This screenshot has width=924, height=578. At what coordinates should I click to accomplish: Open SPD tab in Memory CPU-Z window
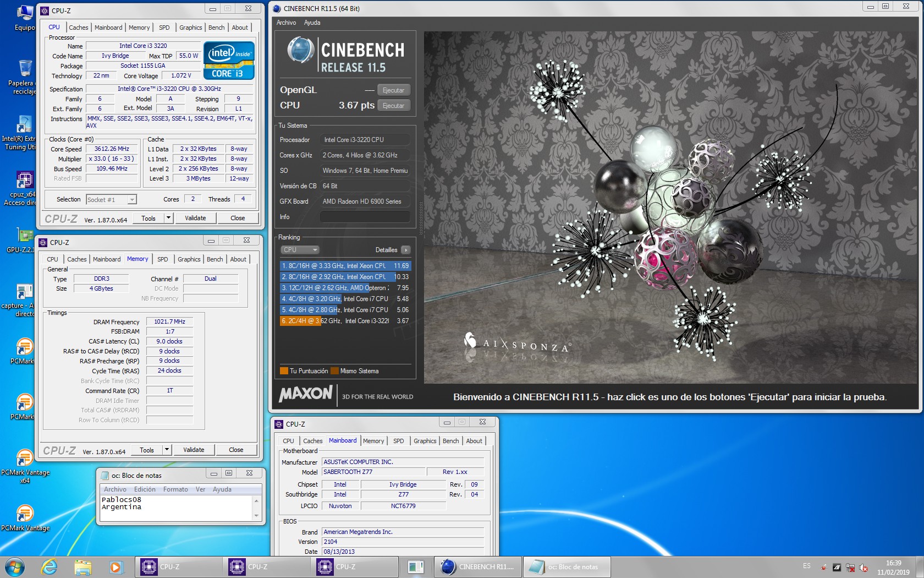[x=163, y=259]
